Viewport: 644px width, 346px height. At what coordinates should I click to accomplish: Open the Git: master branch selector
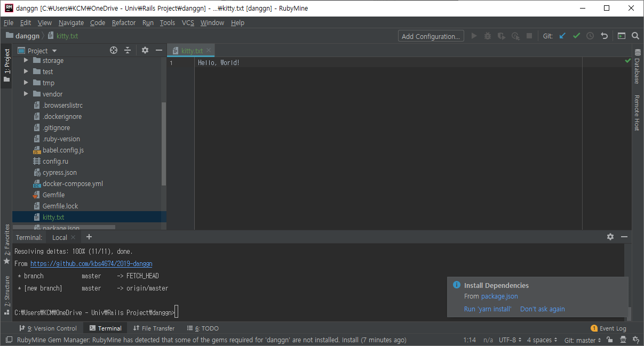583,340
